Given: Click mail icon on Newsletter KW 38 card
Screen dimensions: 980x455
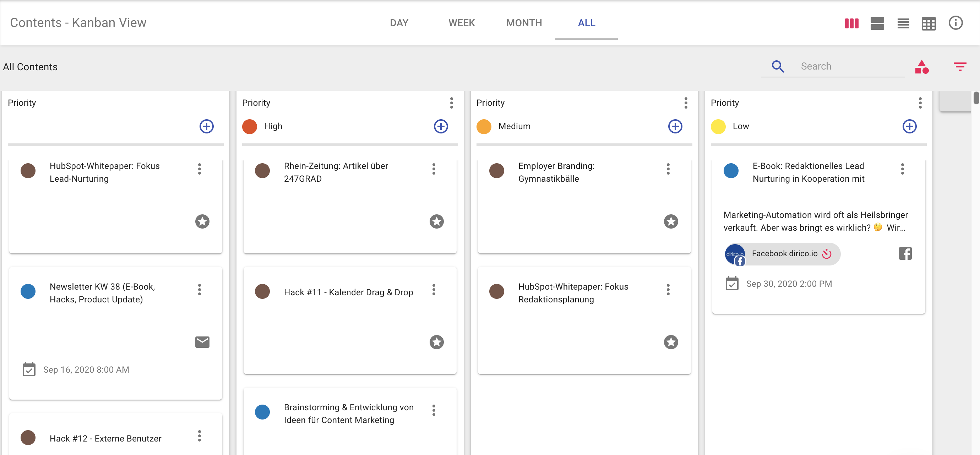Looking at the screenshot, I should point(202,342).
